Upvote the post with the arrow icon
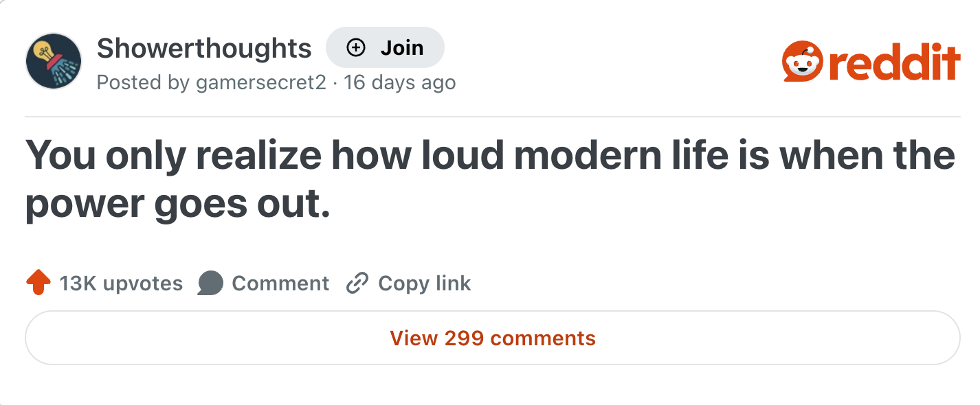980x405 pixels. point(38,283)
